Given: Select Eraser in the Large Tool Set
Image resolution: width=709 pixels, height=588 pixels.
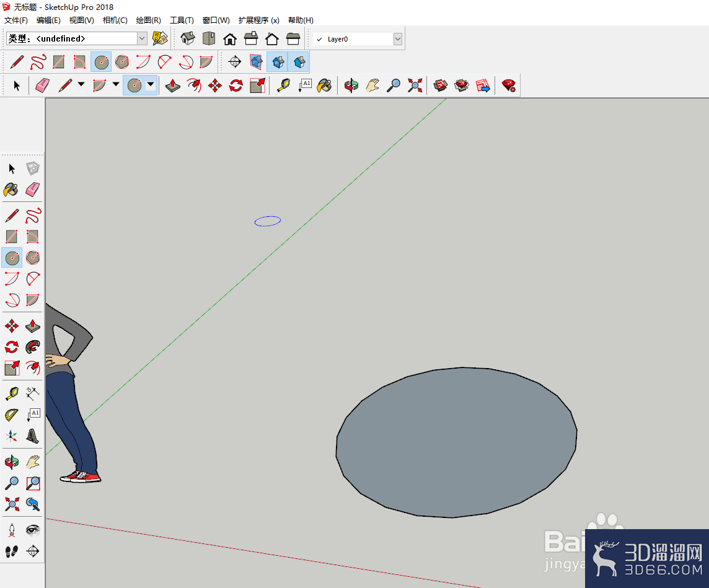Looking at the screenshot, I should point(33,190).
